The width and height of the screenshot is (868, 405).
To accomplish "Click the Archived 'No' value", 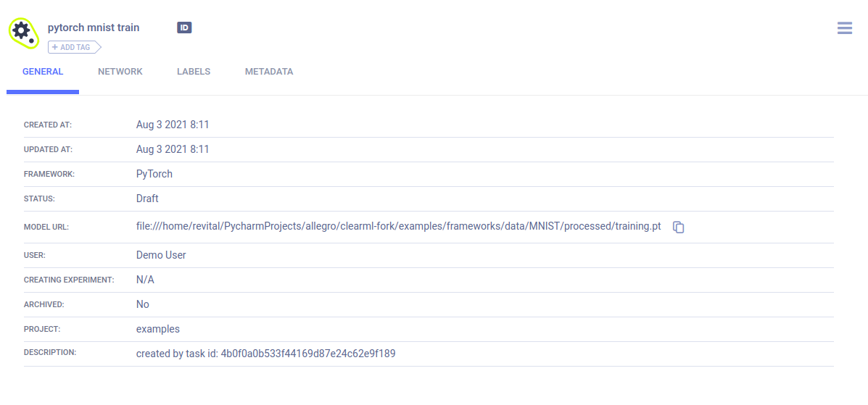I will pyautogui.click(x=143, y=304).
